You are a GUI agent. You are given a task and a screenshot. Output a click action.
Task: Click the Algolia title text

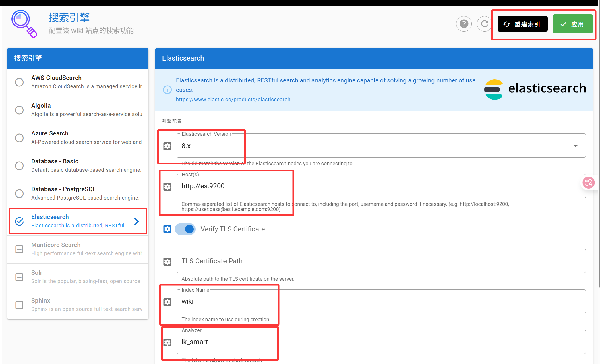click(x=41, y=106)
